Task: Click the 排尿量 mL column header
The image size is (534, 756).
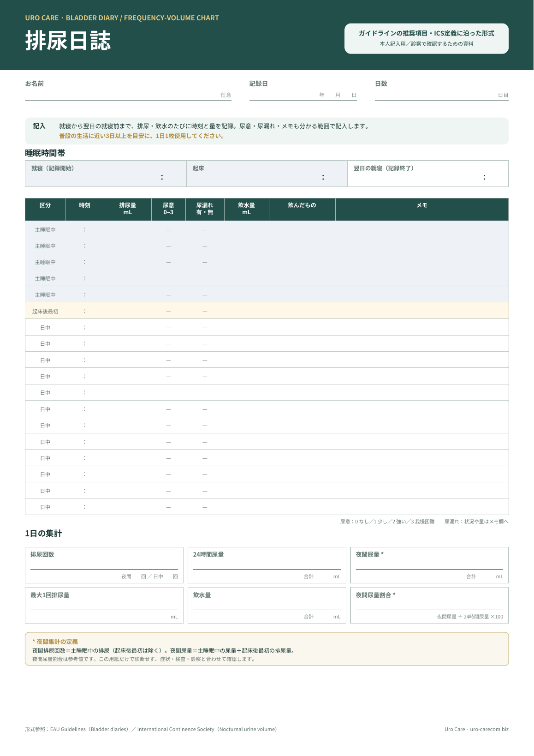Action: pos(128,209)
